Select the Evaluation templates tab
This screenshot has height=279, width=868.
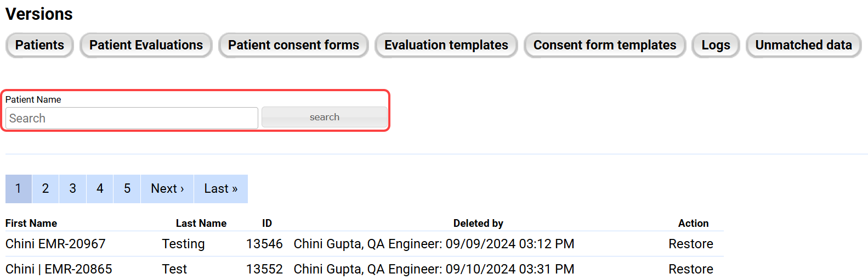(x=446, y=45)
